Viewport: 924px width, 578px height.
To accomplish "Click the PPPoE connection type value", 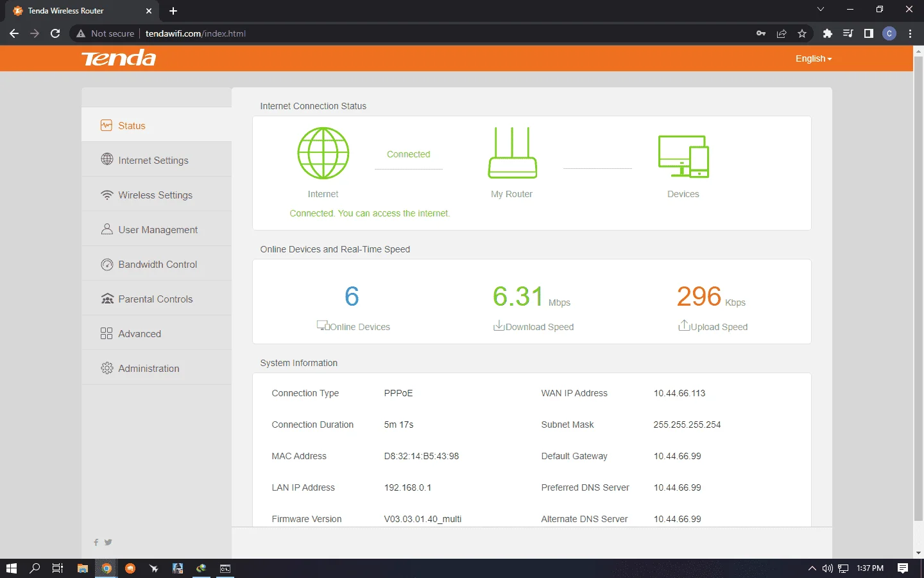I will click(398, 393).
